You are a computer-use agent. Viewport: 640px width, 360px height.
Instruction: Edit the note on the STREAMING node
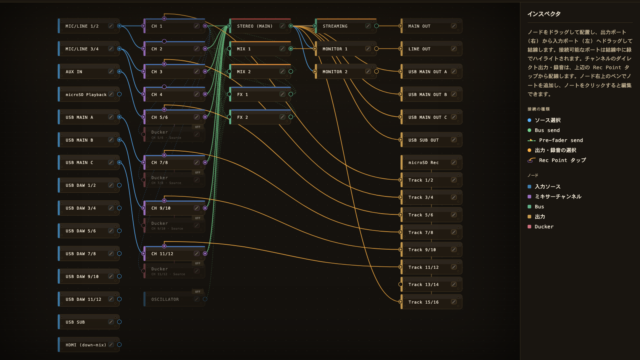(368, 26)
